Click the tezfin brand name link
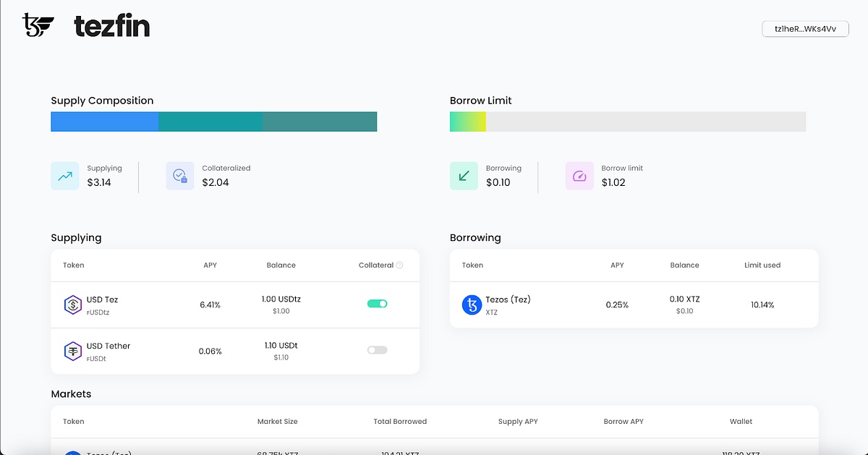 (112, 27)
